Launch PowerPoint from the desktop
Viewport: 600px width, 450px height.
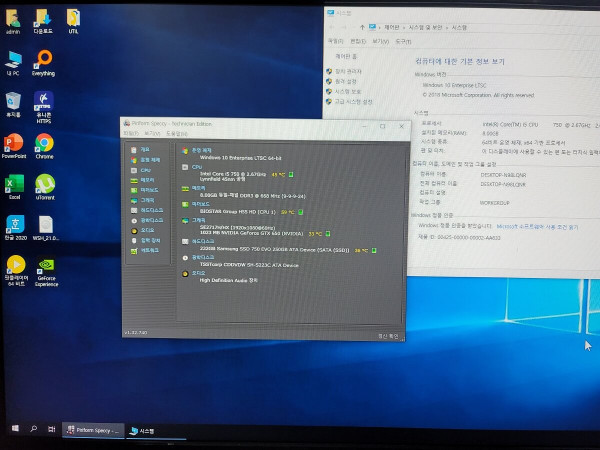pyautogui.click(x=14, y=146)
